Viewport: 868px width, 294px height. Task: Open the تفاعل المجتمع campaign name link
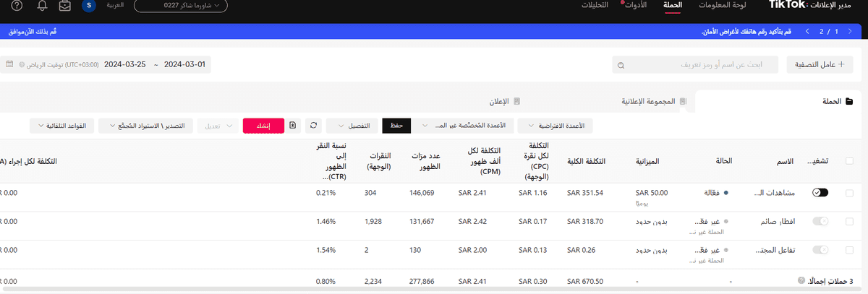[775, 250]
